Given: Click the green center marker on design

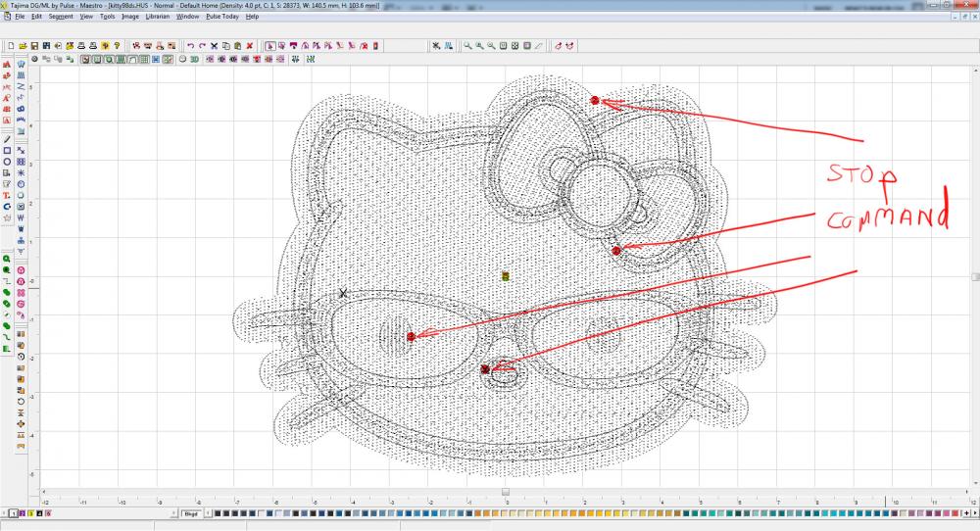Looking at the screenshot, I should pos(506,276).
